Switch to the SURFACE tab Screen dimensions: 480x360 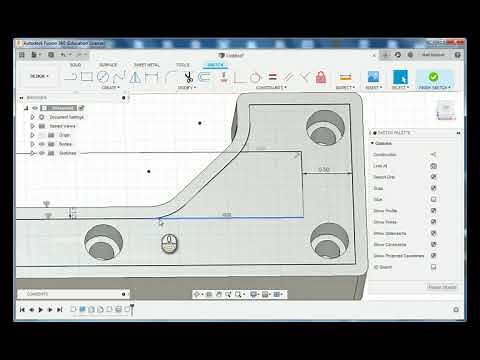tap(108, 65)
